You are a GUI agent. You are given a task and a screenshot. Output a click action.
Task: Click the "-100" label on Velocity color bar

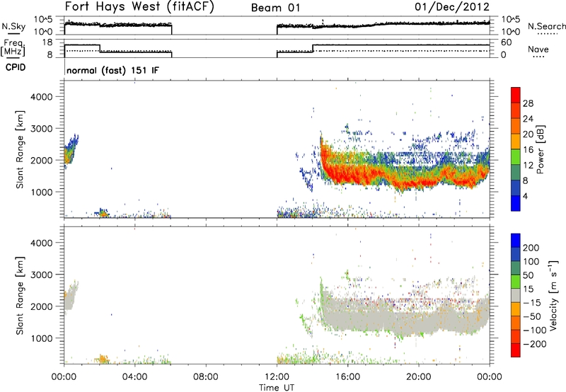click(534, 330)
